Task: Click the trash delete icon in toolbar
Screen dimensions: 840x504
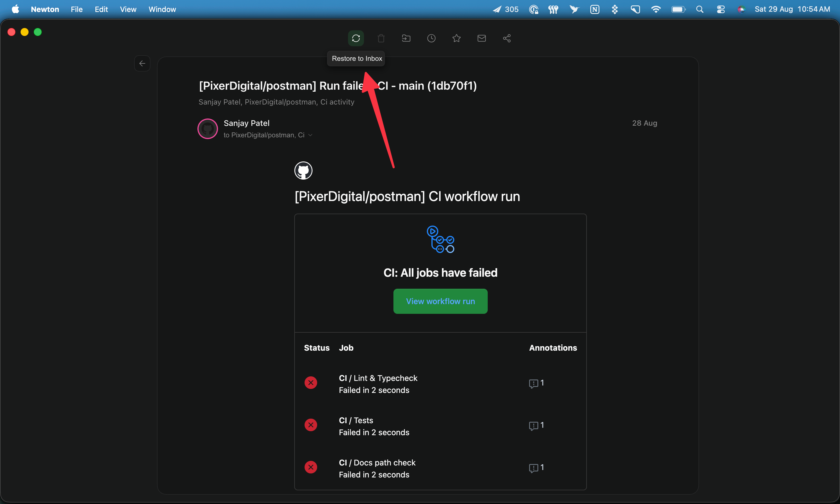Action: click(381, 38)
